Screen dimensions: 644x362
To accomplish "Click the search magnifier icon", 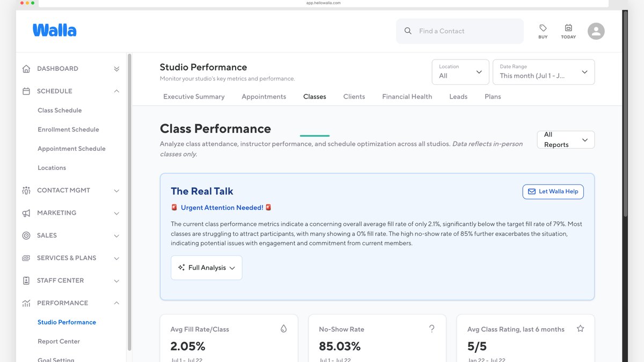I will click(x=408, y=31).
